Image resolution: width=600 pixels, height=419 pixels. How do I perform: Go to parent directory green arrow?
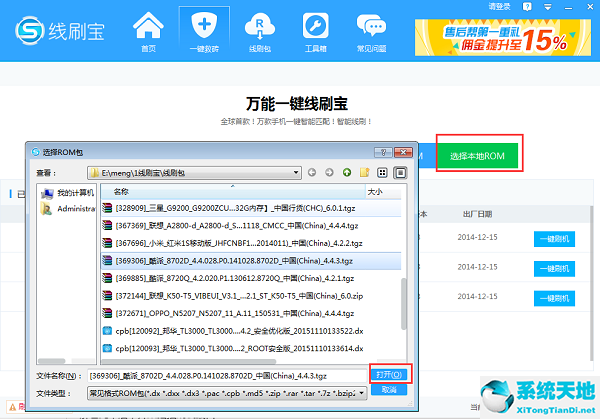click(x=347, y=173)
